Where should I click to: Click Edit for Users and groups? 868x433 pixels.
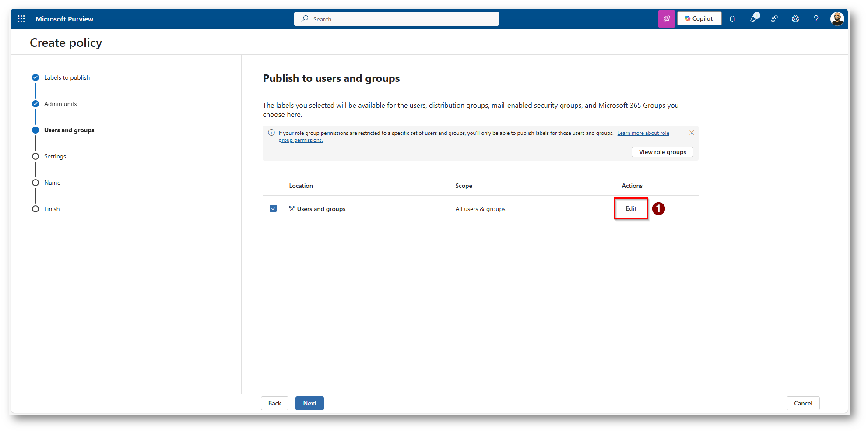[x=631, y=208]
